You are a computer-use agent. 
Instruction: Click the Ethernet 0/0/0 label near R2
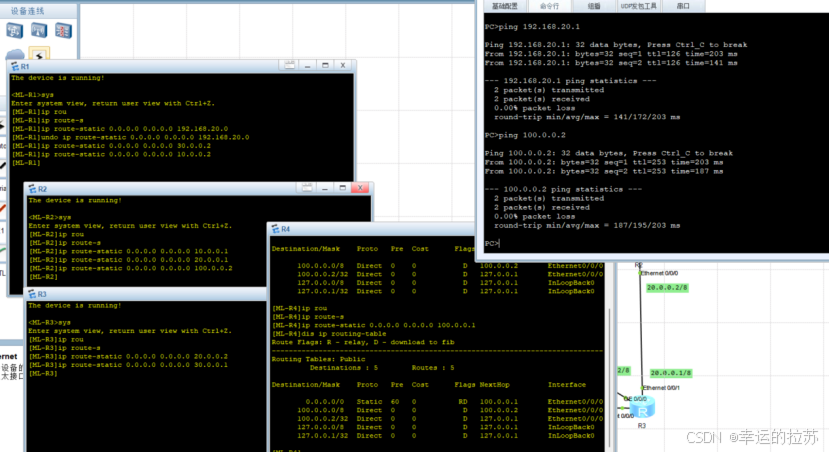(660, 273)
